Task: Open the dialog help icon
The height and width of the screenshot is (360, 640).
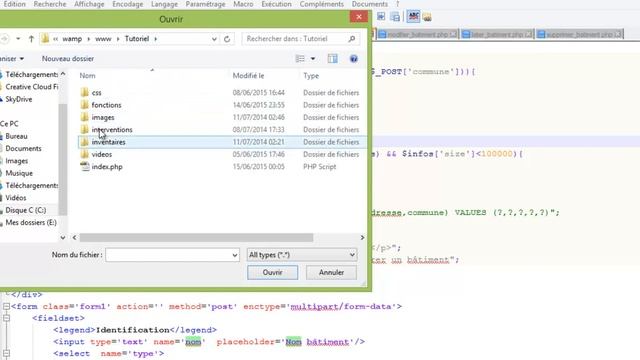Action: pos(353,59)
